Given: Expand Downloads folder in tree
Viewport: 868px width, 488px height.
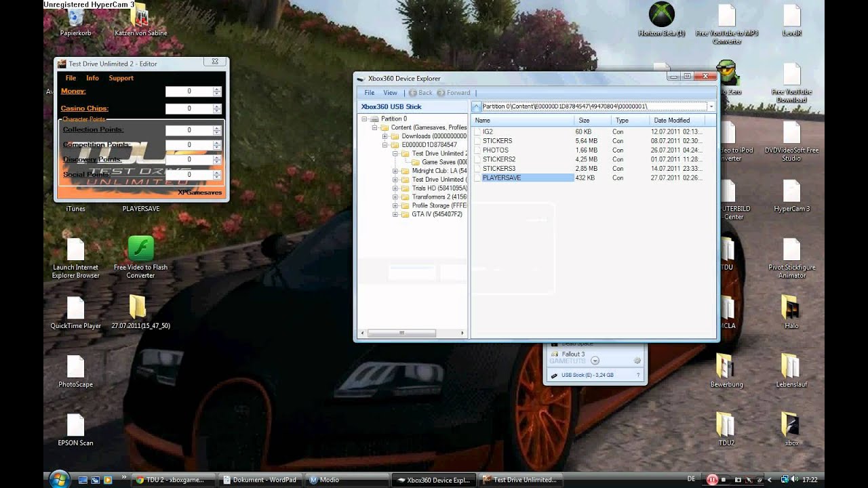Looking at the screenshot, I should point(385,136).
